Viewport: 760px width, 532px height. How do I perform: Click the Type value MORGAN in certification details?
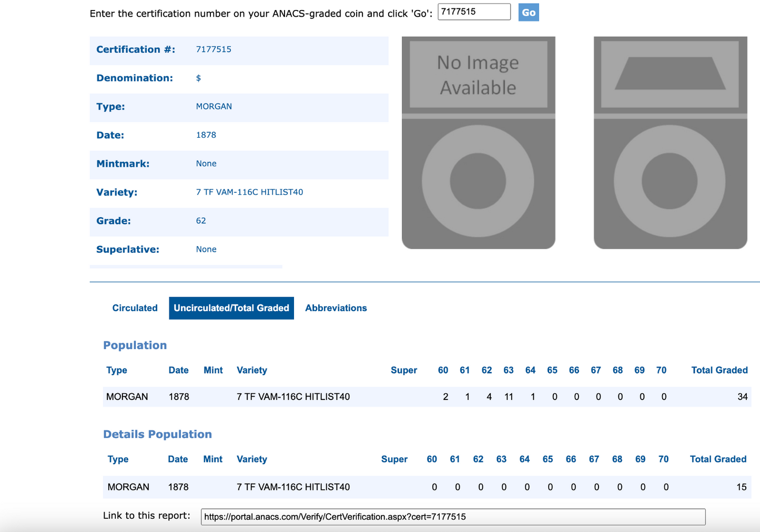(x=214, y=107)
